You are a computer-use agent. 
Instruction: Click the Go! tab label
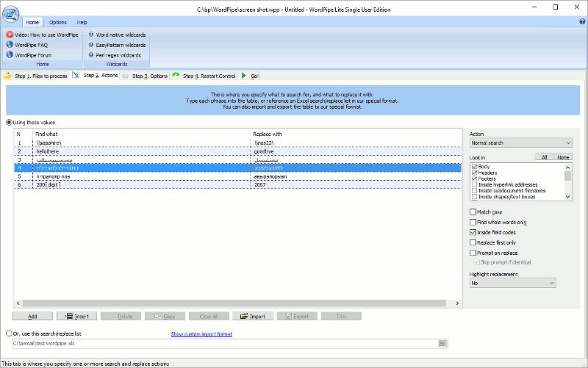254,76
